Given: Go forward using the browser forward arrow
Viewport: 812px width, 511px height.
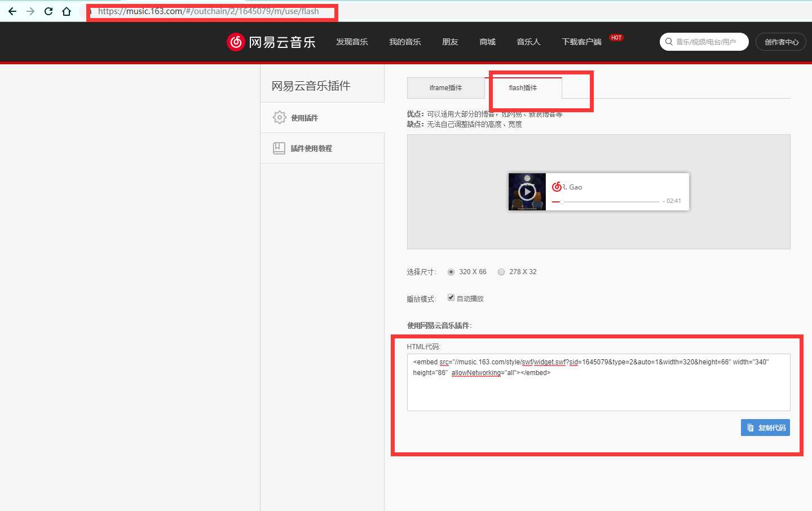Looking at the screenshot, I should pyautogui.click(x=30, y=11).
